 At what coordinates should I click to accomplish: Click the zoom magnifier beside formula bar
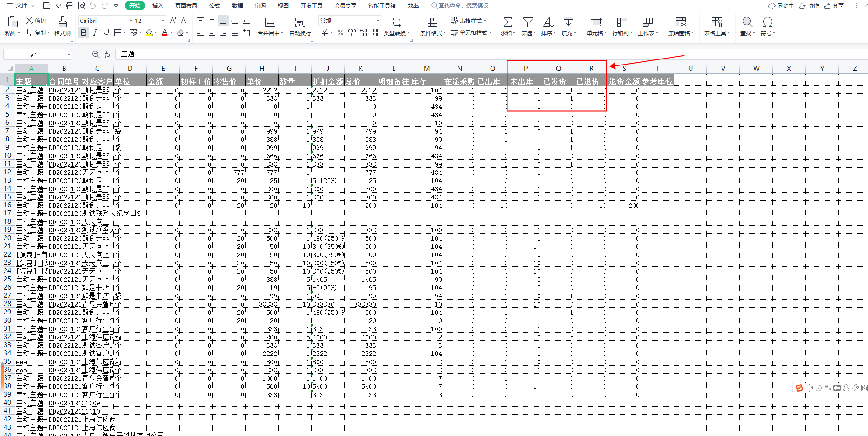pyautogui.click(x=96, y=54)
